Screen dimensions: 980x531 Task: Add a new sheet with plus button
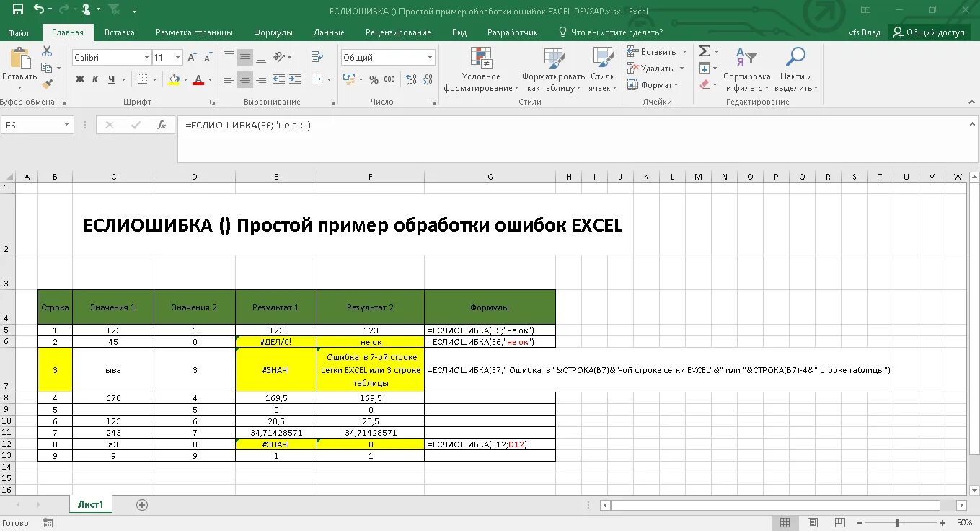(x=142, y=505)
